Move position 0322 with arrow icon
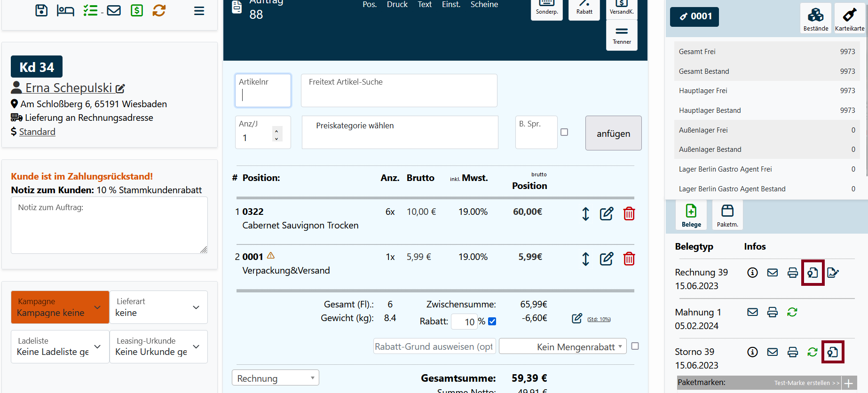This screenshot has height=393, width=868. pos(585,214)
